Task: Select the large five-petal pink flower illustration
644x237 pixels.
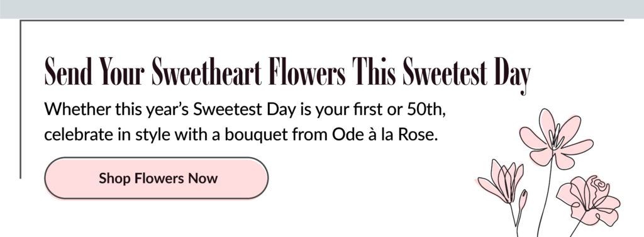Action: [x=555, y=138]
